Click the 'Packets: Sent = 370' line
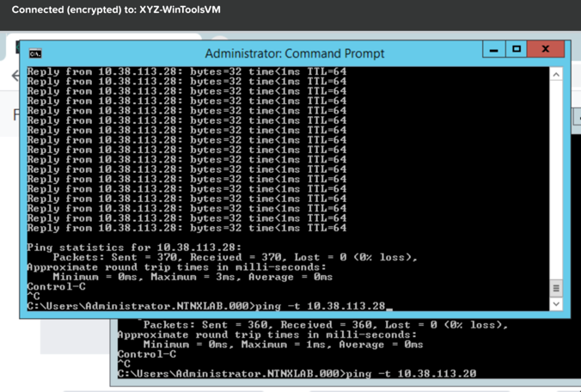 (235, 257)
